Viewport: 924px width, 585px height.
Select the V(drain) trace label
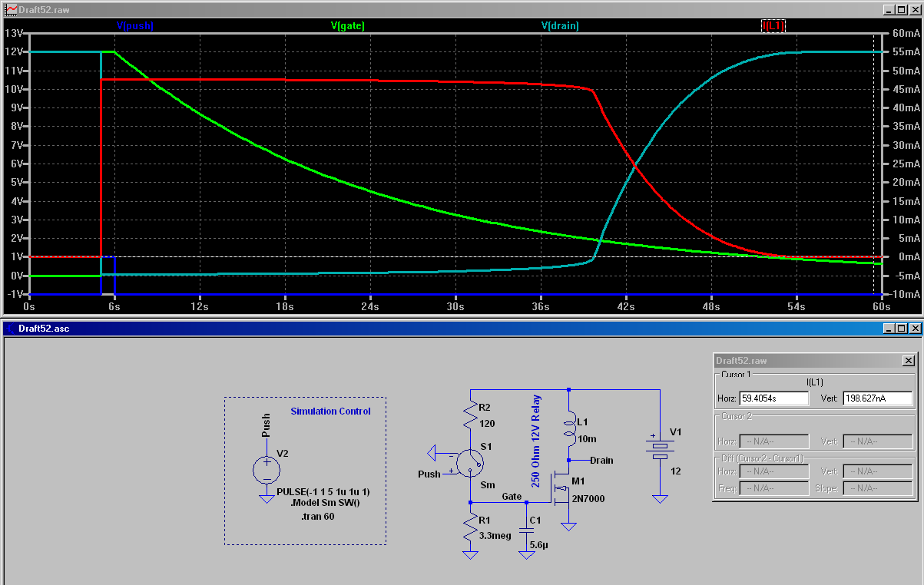pyautogui.click(x=560, y=25)
